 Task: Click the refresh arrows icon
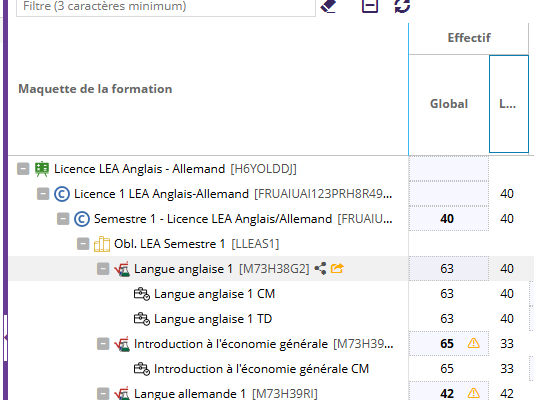(402, 6)
